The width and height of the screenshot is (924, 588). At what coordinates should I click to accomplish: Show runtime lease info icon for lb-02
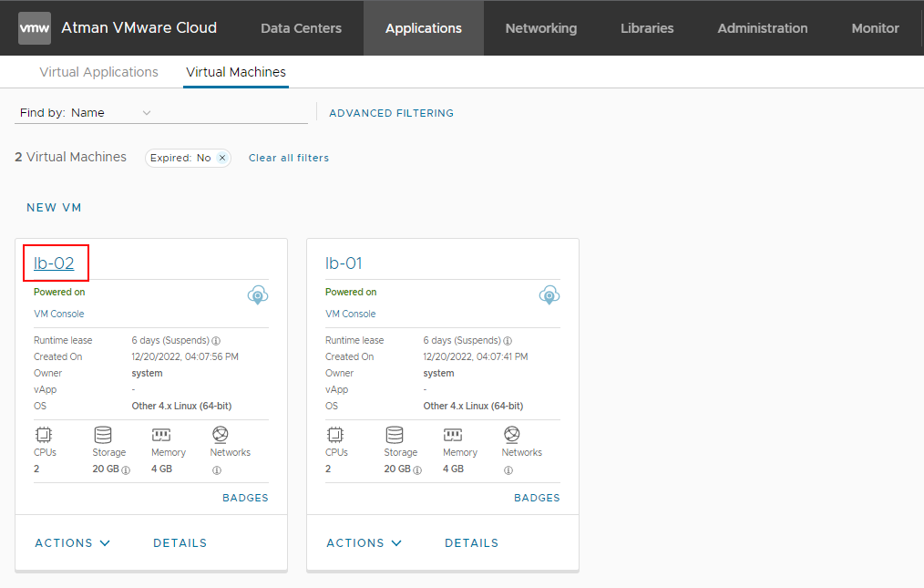point(216,341)
